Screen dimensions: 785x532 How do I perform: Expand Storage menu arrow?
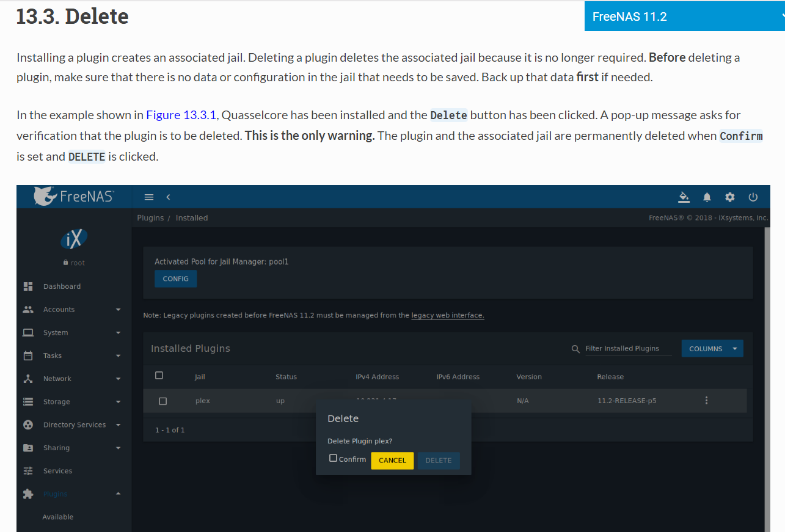coord(118,402)
